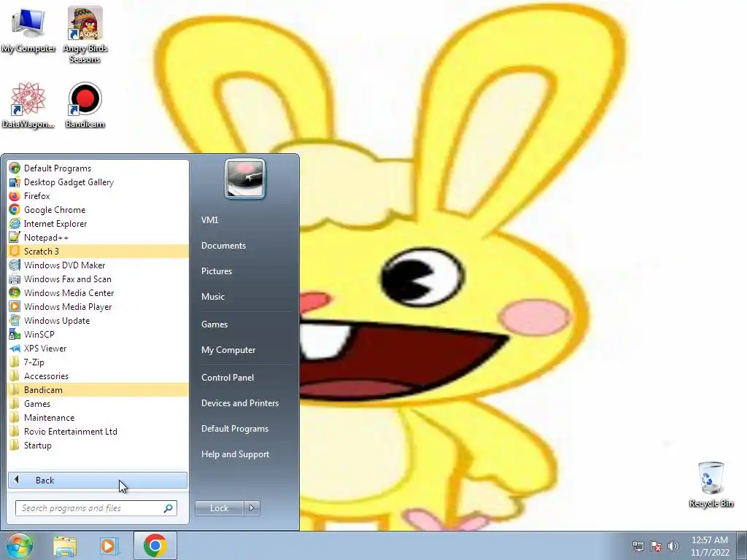Launch Google Chrome from the programs list

[x=98, y=209]
